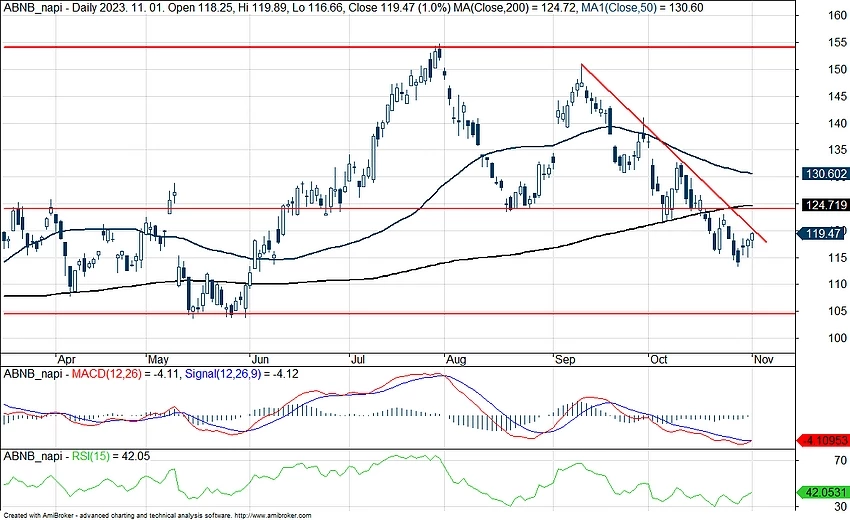Click the 110 price axis label
850x520 pixels.
pos(838,284)
